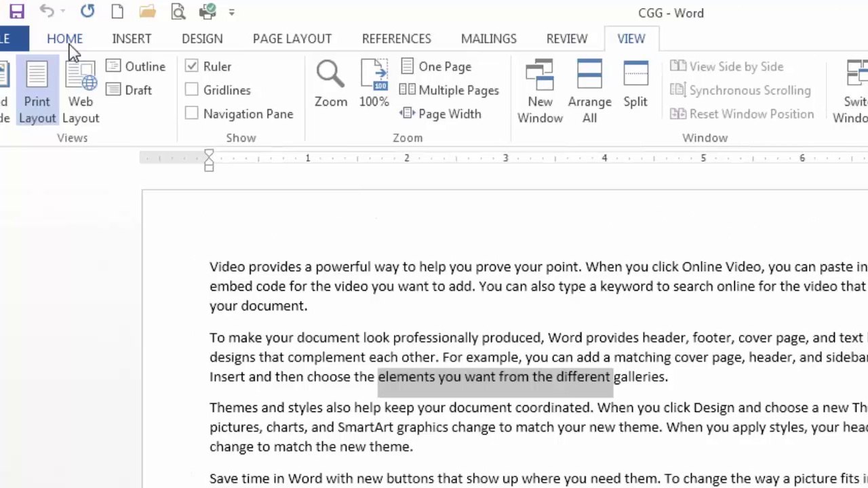The width and height of the screenshot is (868, 488).
Task: Click the word "galleries" in the document
Action: 639,377
